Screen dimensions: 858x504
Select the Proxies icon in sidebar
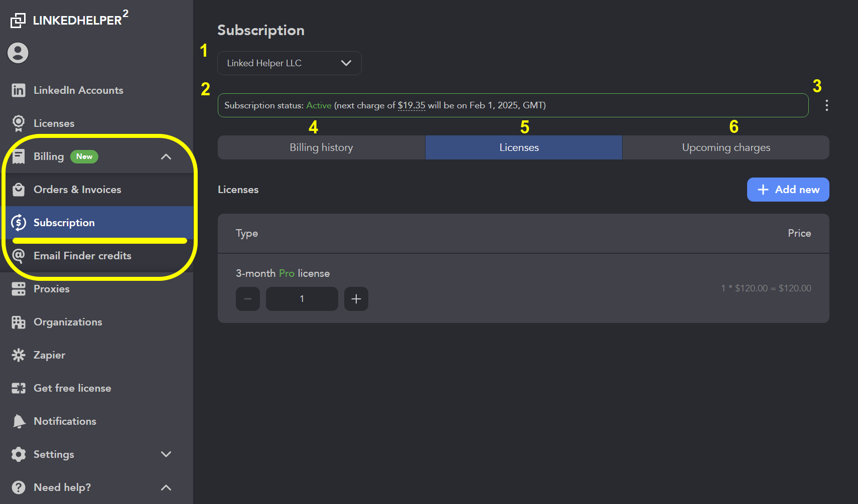[x=18, y=289]
